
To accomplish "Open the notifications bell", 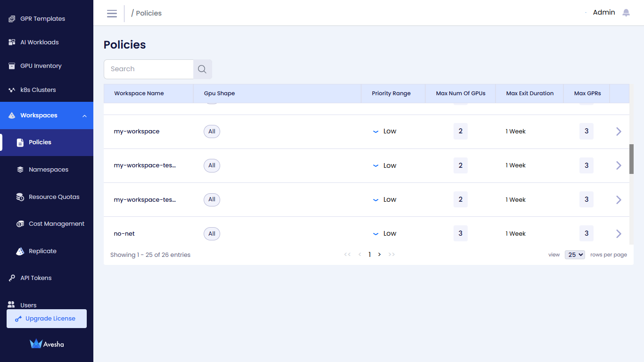I will point(626,13).
